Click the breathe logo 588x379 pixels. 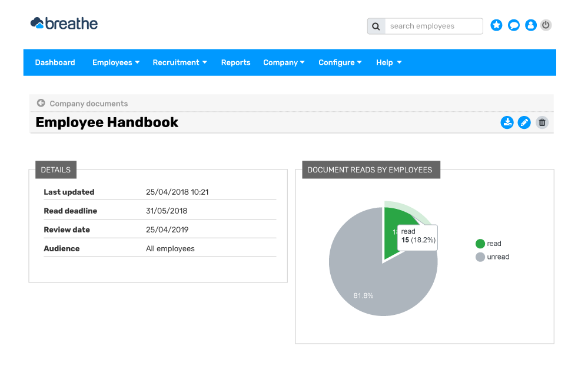coord(64,24)
